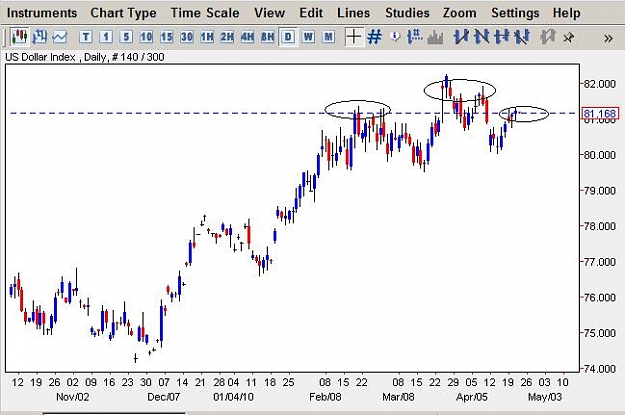
Task: Click the 79.000 price axis label
Action: click(x=600, y=191)
